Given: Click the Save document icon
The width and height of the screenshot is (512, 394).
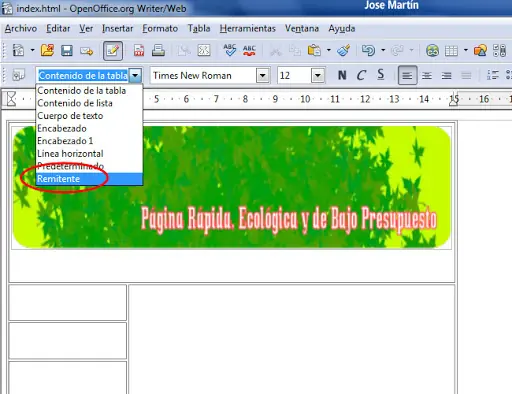Looking at the screenshot, I should [67, 51].
